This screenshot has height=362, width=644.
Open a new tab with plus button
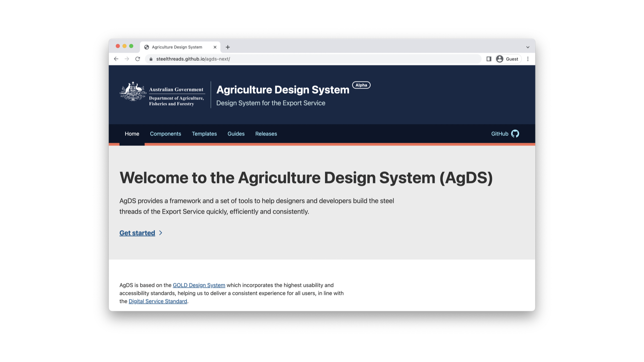[x=228, y=47]
